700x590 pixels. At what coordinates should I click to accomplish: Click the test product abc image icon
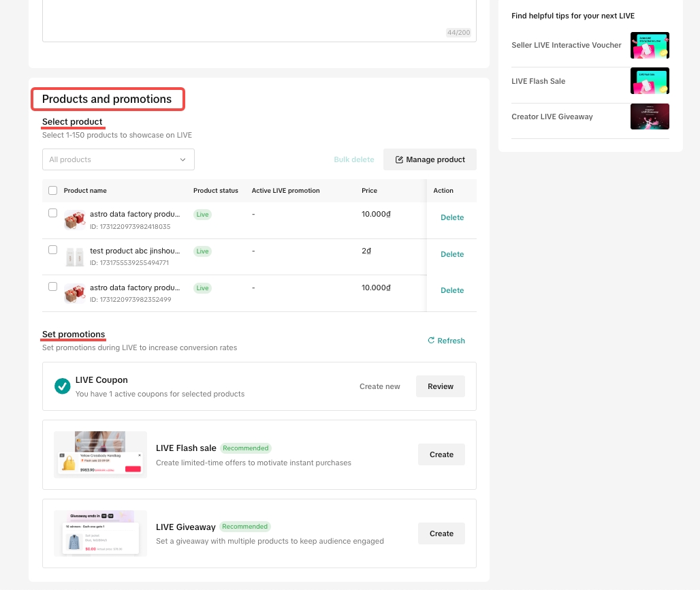pos(74,257)
